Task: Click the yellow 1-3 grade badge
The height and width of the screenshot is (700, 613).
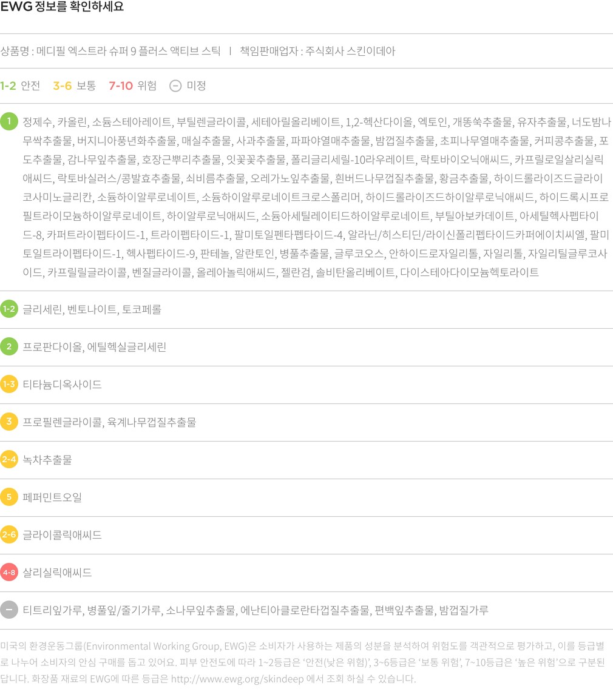Action: [x=9, y=385]
